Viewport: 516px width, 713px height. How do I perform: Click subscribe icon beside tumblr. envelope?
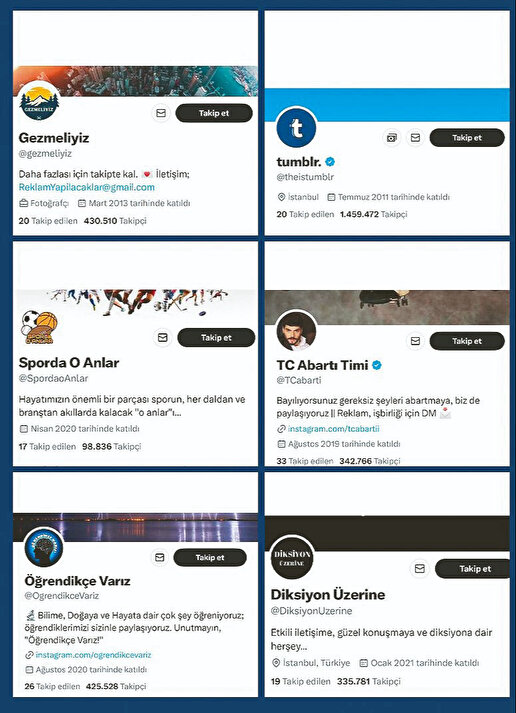392,137
